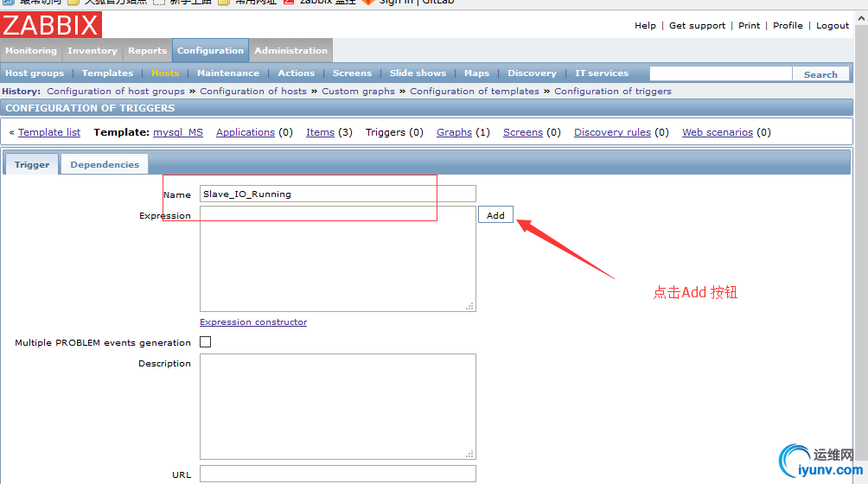The height and width of the screenshot is (484, 868).
Task: Select the Trigger tab
Action: (31, 165)
